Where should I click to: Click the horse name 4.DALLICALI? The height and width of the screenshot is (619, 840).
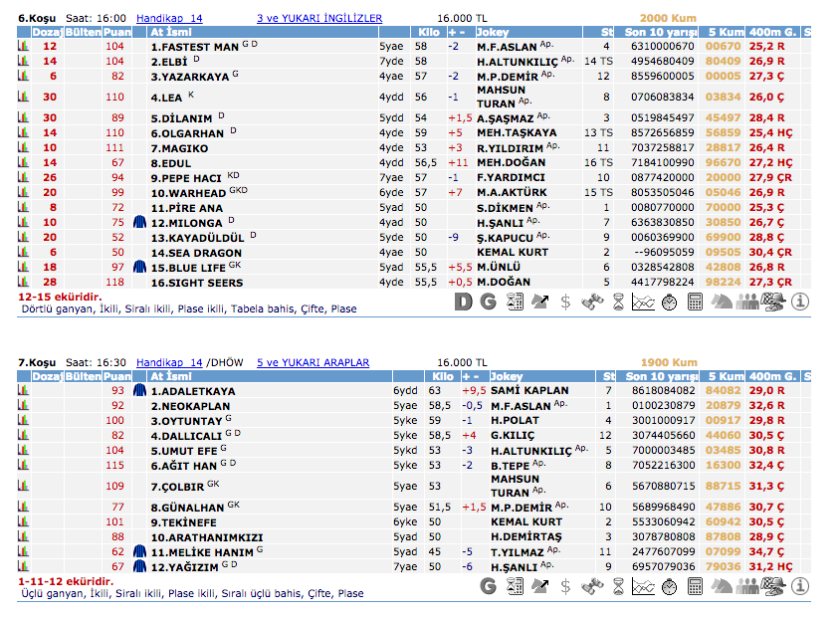point(186,436)
